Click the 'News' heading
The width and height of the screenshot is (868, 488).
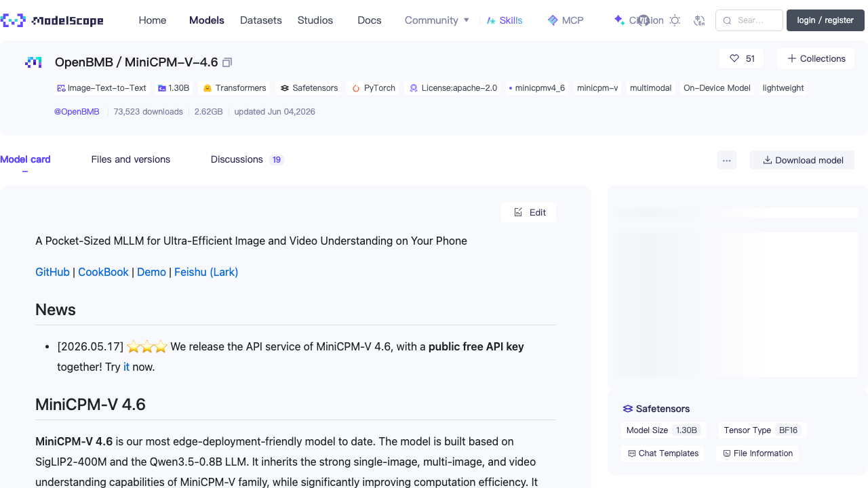pos(56,310)
